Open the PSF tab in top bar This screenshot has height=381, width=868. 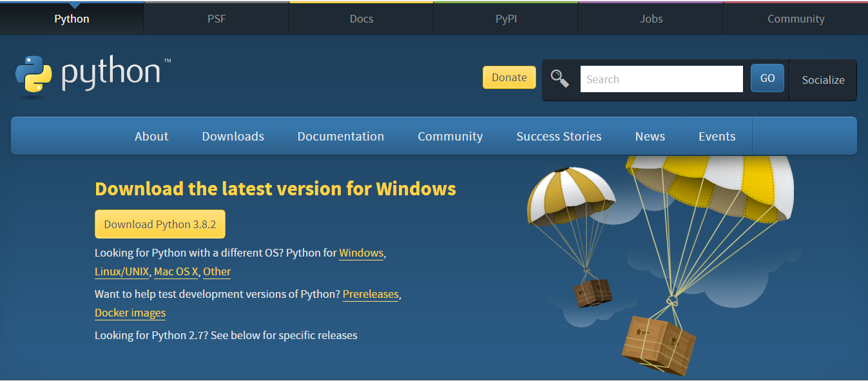pyautogui.click(x=217, y=19)
